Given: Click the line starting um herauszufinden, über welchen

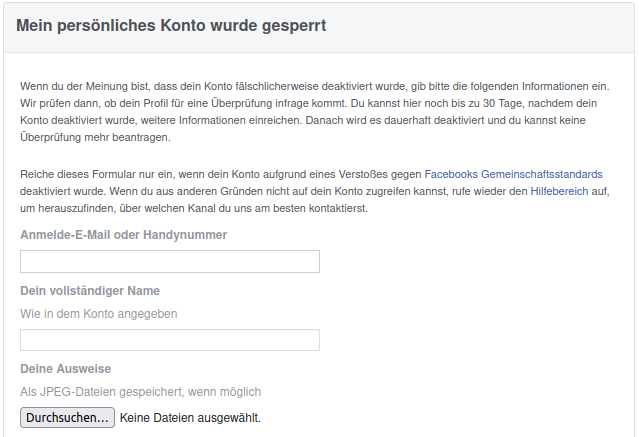Looking at the screenshot, I should pyautogui.click(x=194, y=208).
